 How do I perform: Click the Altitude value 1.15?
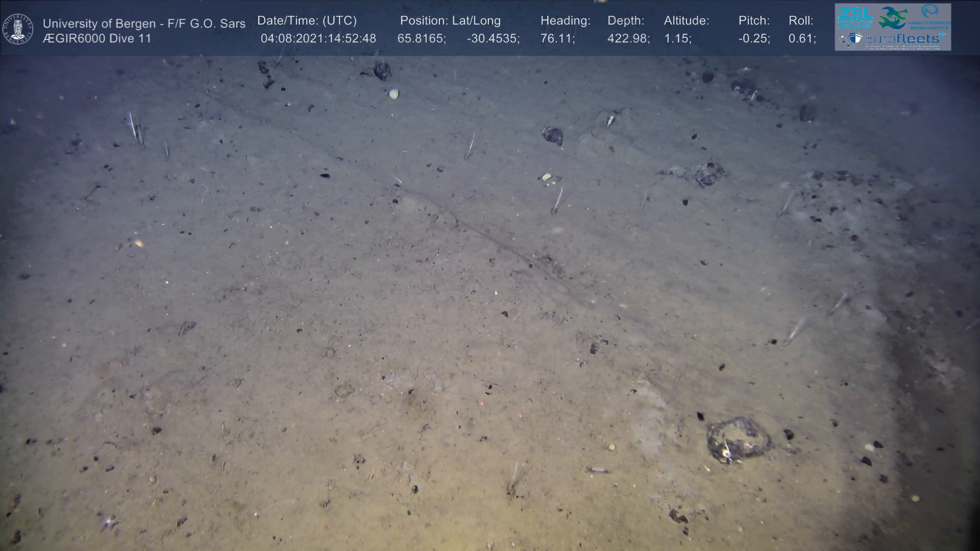[677, 39]
